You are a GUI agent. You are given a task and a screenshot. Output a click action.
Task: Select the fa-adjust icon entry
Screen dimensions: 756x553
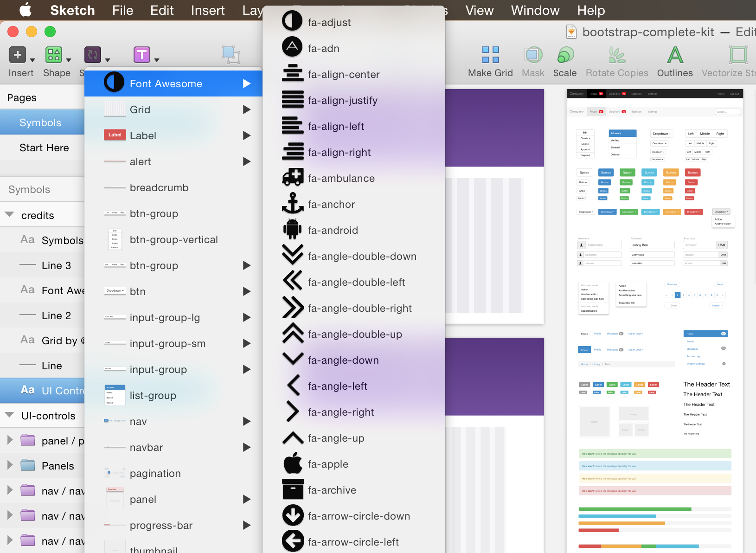click(x=354, y=22)
